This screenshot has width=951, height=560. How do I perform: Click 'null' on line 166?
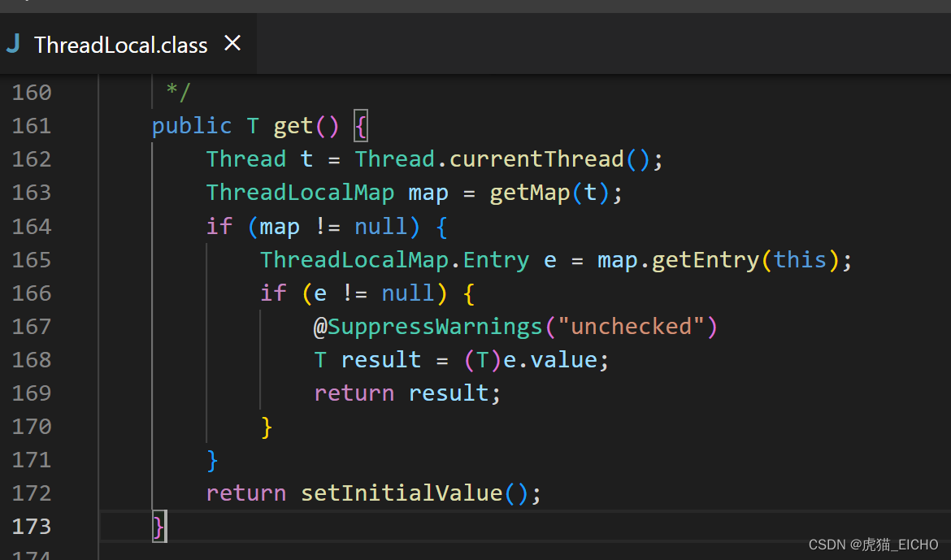coord(408,293)
